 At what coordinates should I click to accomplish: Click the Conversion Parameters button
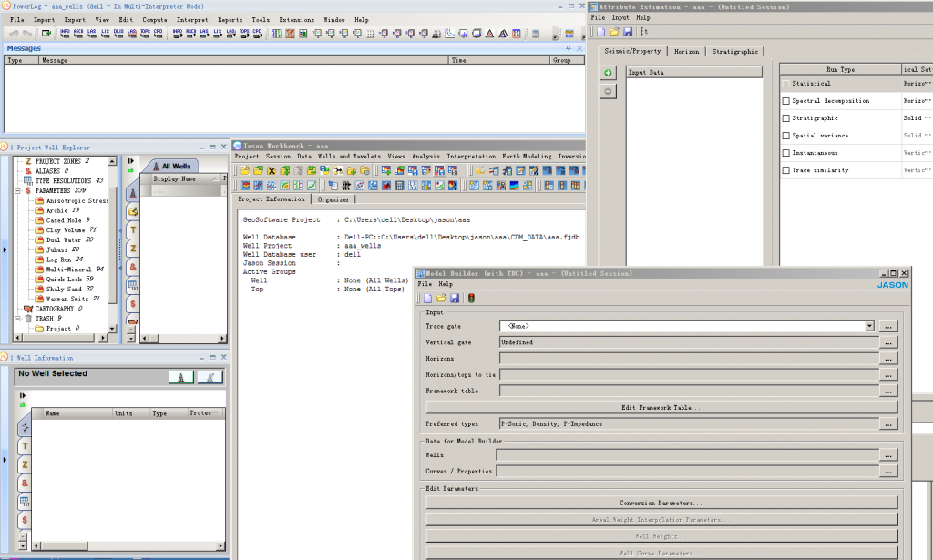coord(661,503)
